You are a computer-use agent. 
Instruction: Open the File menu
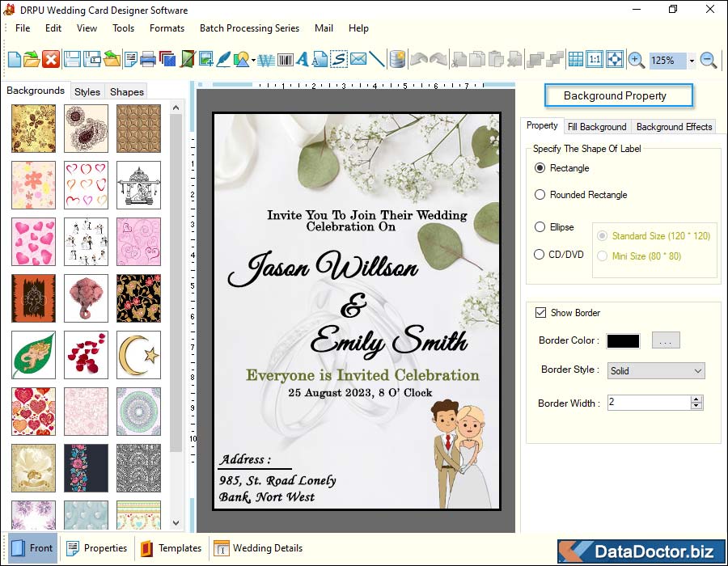23,28
